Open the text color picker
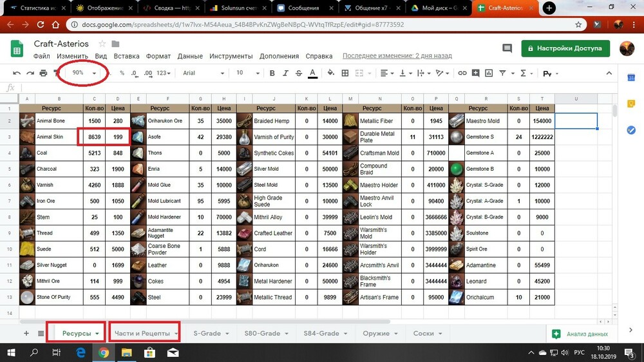The width and height of the screenshot is (644, 362). click(x=312, y=73)
